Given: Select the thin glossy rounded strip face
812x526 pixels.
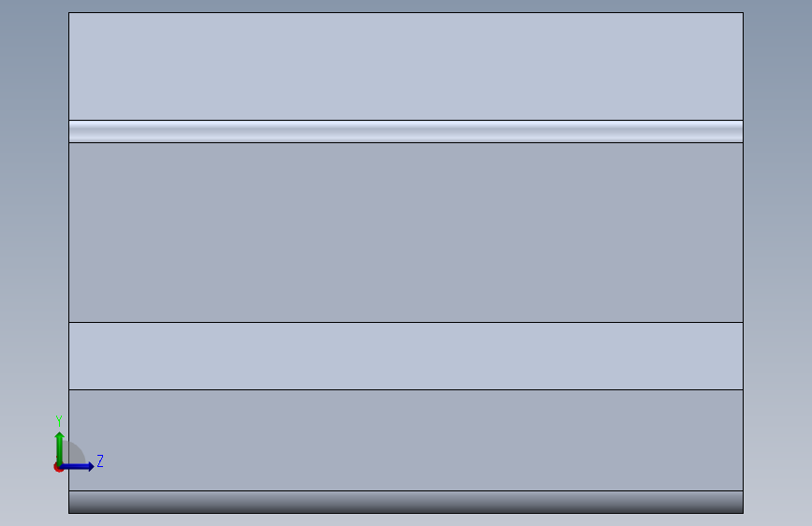Looking at the screenshot, I should coord(406,131).
